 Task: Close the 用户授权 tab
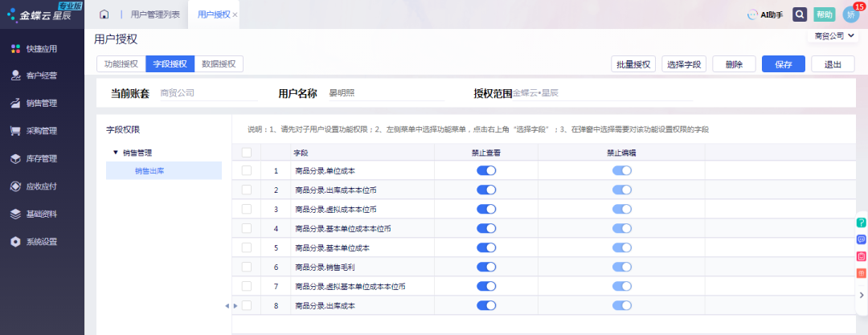[x=235, y=15]
